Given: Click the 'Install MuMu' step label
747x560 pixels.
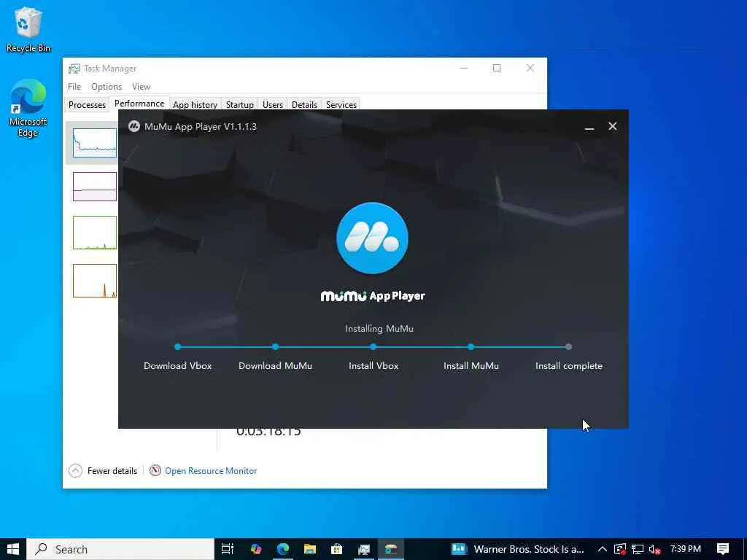Looking at the screenshot, I should [x=471, y=366].
